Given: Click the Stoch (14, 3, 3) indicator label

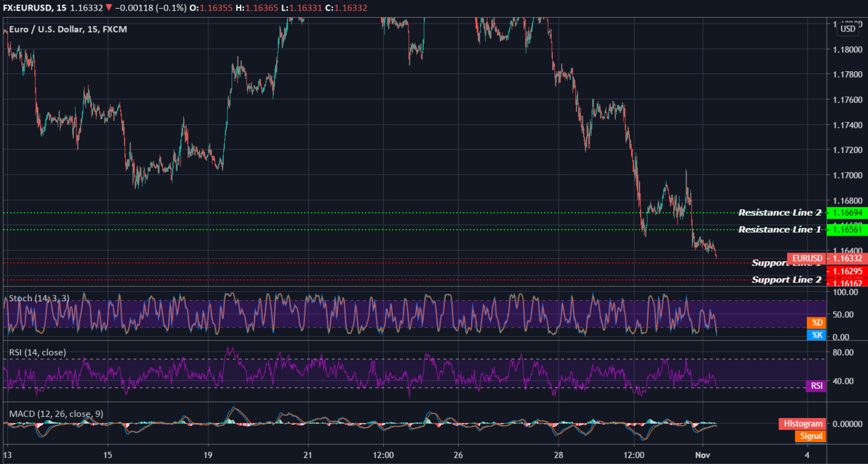Looking at the screenshot, I should (x=39, y=298).
